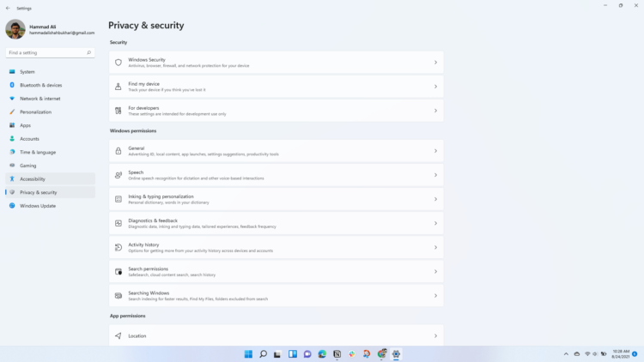This screenshot has height=362, width=644.
Task: Click the Find my device icon
Action: coord(118,87)
